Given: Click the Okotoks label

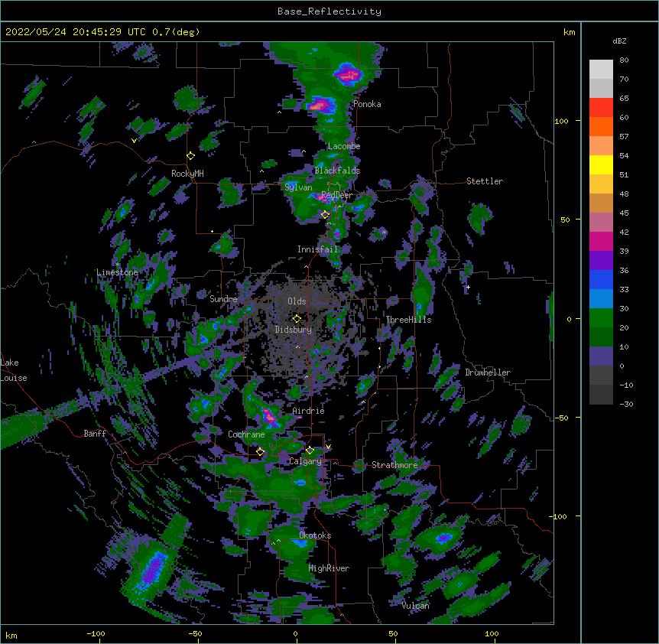Looking at the screenshot, I should pos(315,535).
